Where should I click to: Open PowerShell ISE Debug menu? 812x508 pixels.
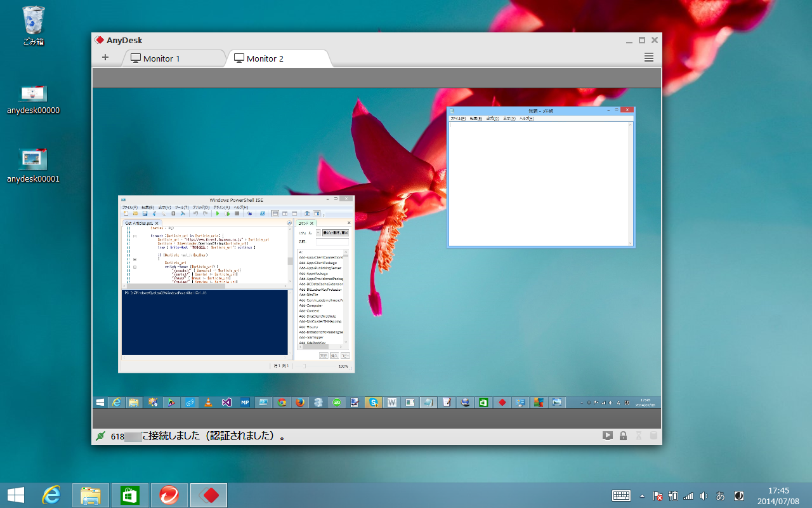pos(201,207)
